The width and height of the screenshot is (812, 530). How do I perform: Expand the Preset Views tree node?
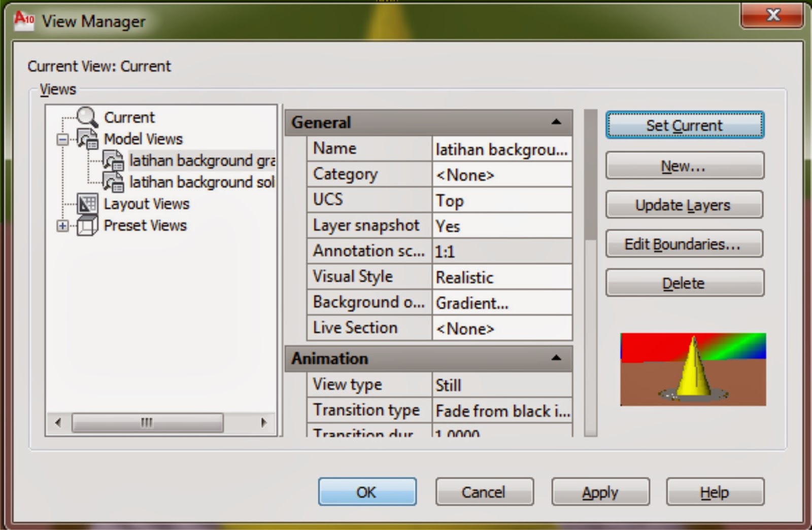[62, 225]
